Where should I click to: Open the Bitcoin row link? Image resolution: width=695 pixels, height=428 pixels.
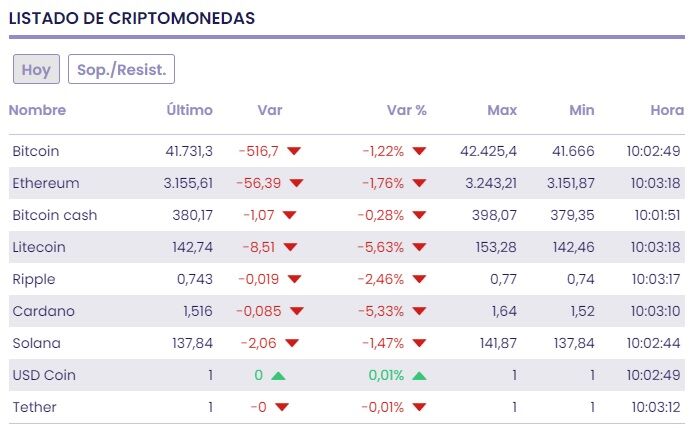[36, 151]
